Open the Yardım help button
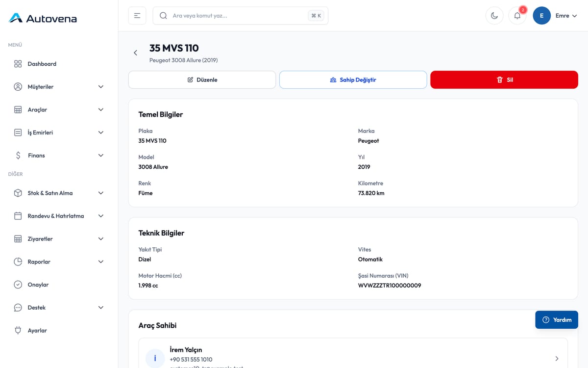588x368 pixels. pos(557,319)
